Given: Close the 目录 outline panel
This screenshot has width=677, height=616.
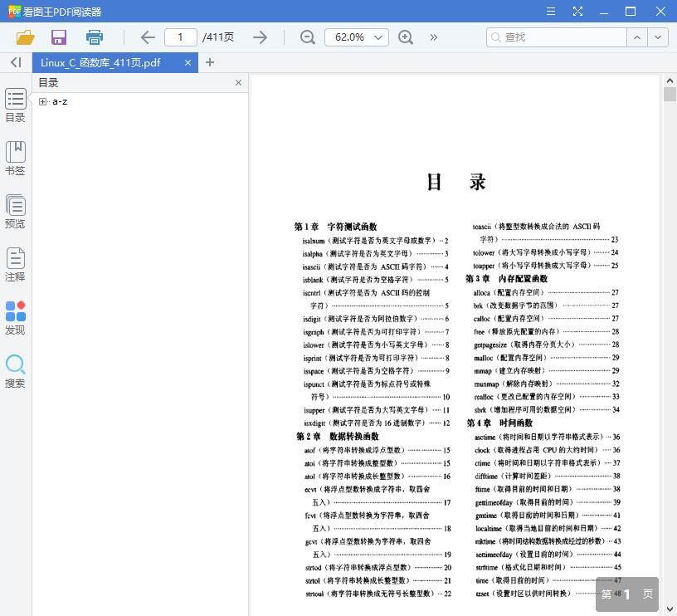Looking at the screenshot, I should (238, 82).
